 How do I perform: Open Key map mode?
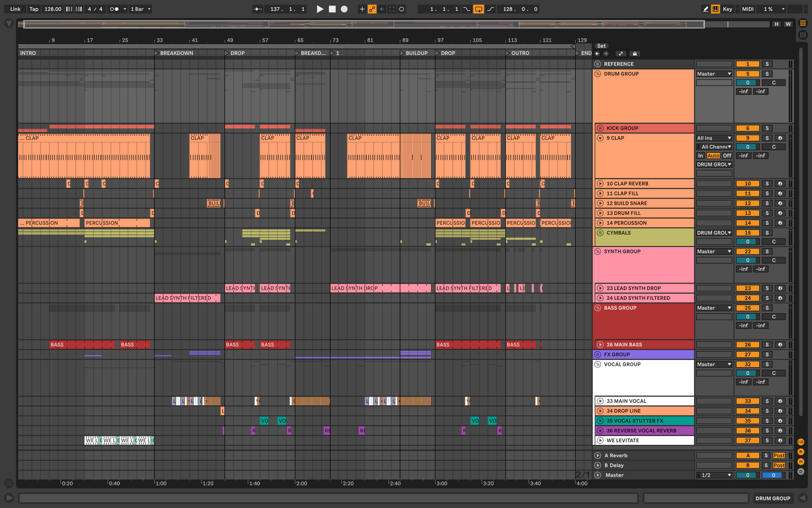pyautogui.click(x=727, y=9)
